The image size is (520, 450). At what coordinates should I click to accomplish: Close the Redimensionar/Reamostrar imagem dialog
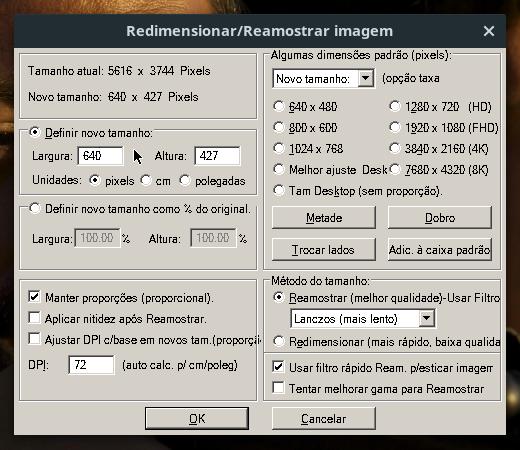pos(489,31)
